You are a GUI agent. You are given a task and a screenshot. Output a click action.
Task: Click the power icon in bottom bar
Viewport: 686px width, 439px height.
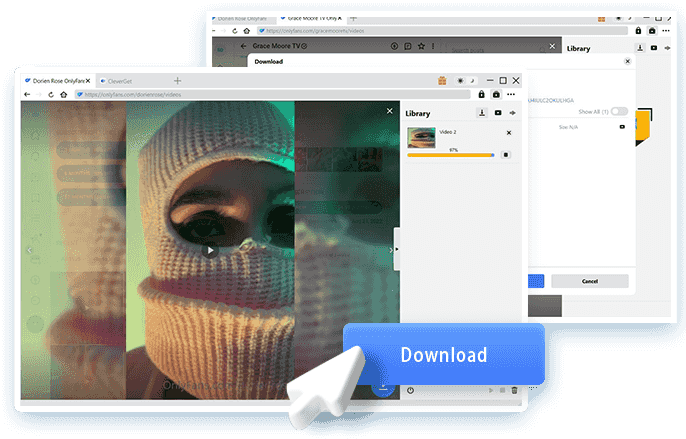tap(410, 390)
